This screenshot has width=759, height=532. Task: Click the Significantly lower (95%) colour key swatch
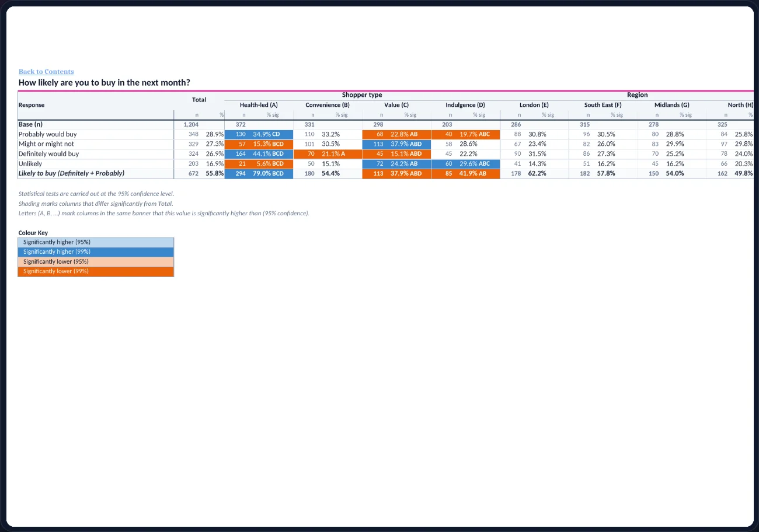[x=96, y=262]
